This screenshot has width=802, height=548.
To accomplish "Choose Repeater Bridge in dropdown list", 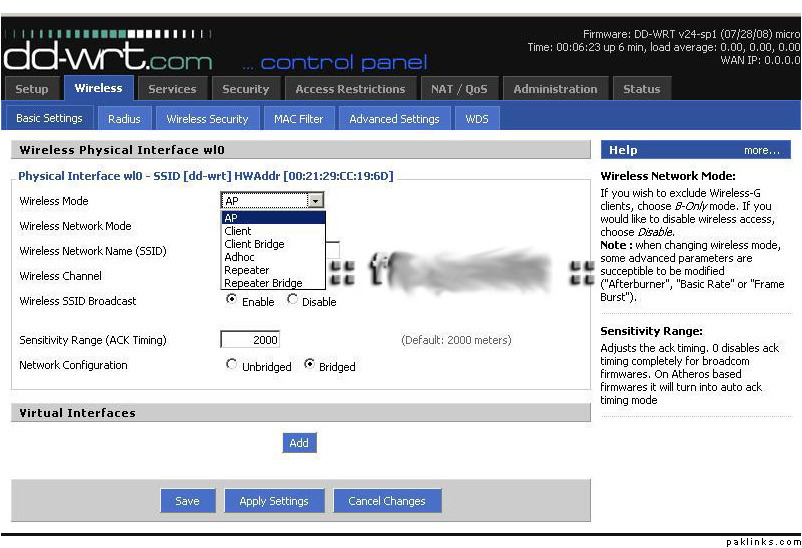I will [263, 283].
